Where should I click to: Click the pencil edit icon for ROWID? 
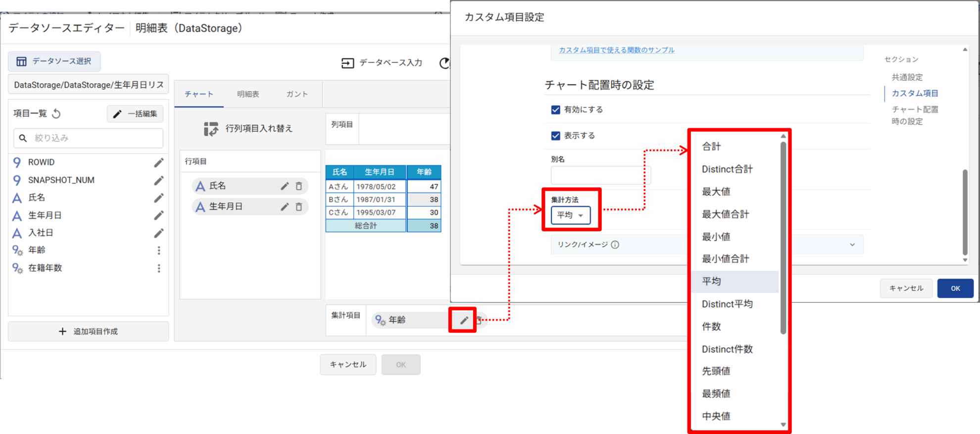click(158, 163)
